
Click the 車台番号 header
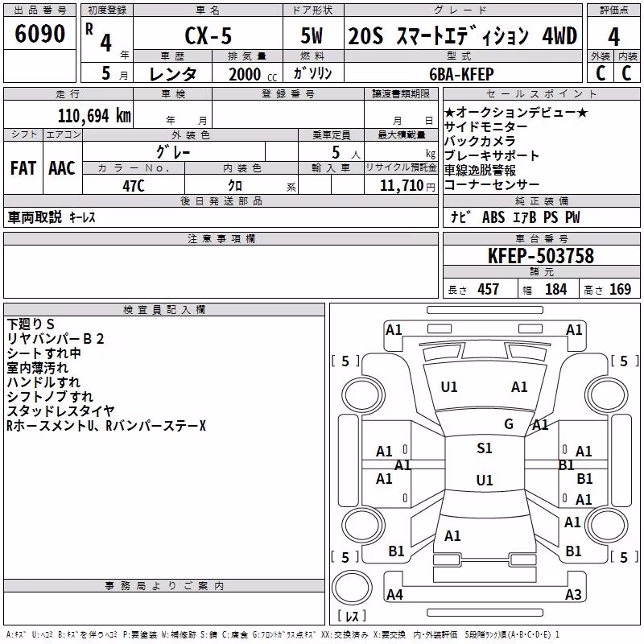coord(541,238)
